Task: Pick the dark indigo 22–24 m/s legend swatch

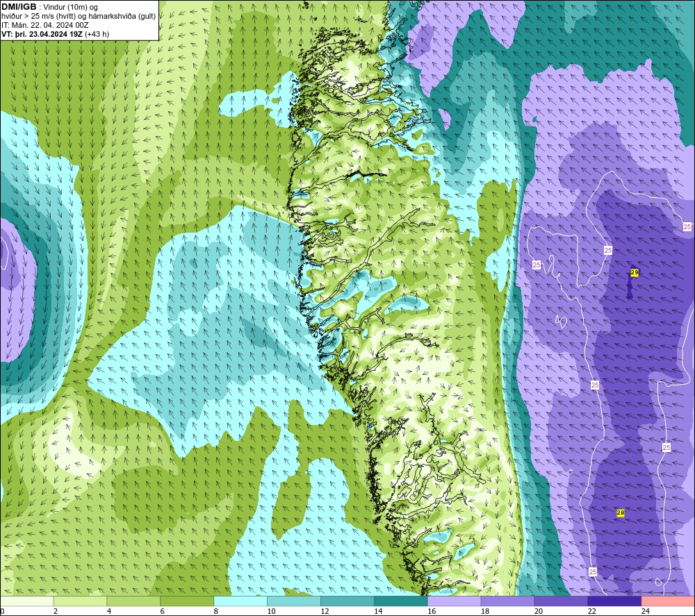Action: 614,601
